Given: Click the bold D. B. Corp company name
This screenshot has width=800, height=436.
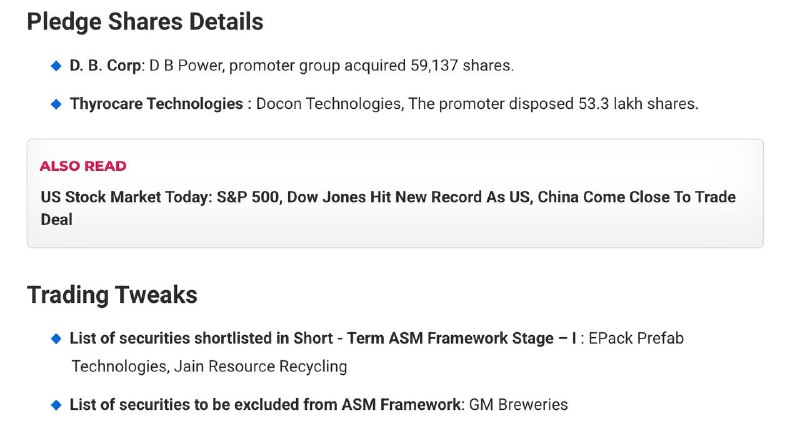Looking at the screenshot, I should pyautogui.click(x=107, y=66).
